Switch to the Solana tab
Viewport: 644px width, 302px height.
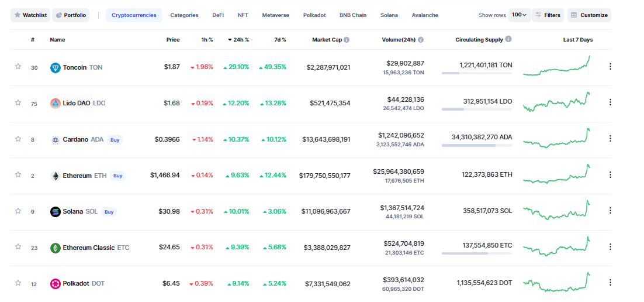click(389, 15)
